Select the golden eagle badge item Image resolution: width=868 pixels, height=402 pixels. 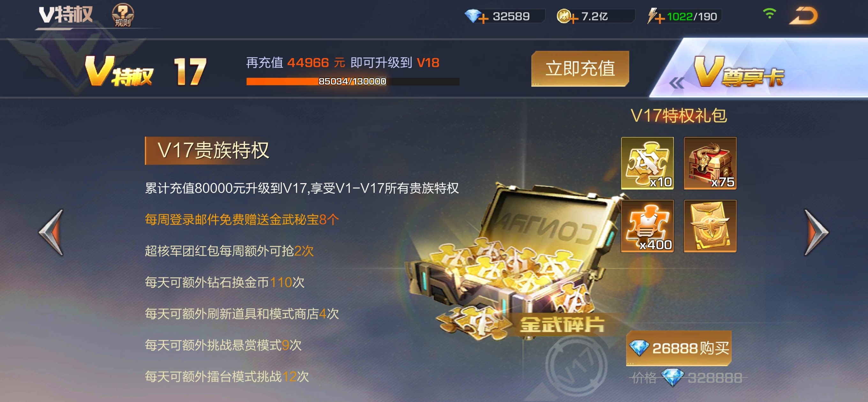coord(710,226)
